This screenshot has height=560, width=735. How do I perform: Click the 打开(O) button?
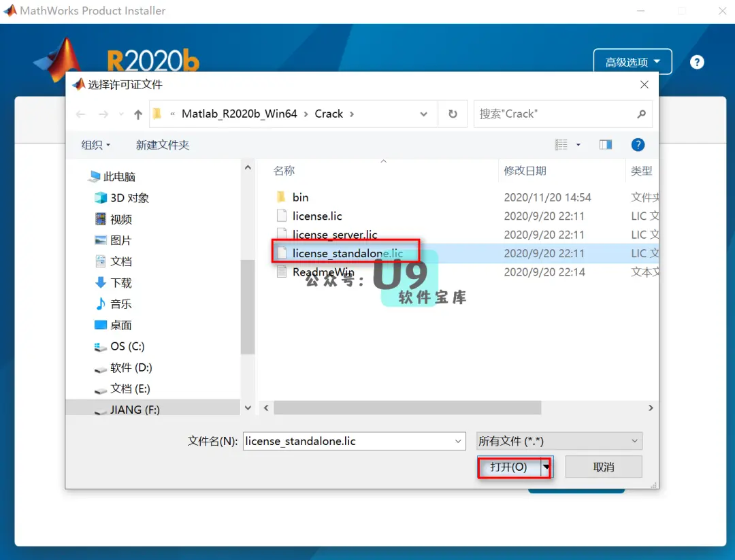[510, 467]
